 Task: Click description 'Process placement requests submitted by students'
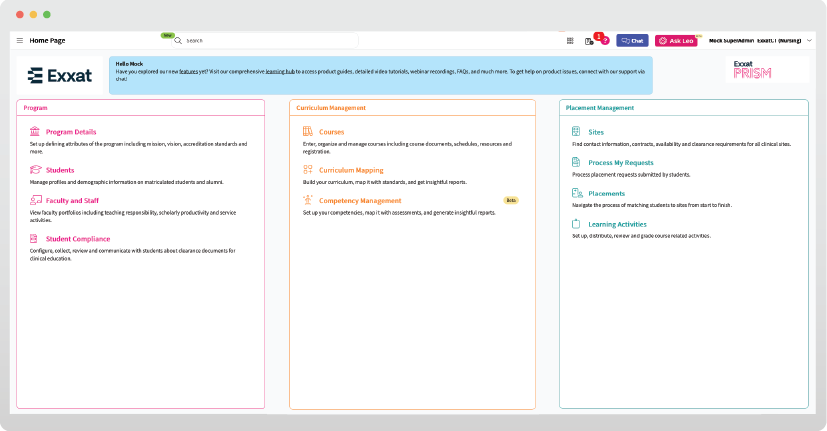click(631, 175)
